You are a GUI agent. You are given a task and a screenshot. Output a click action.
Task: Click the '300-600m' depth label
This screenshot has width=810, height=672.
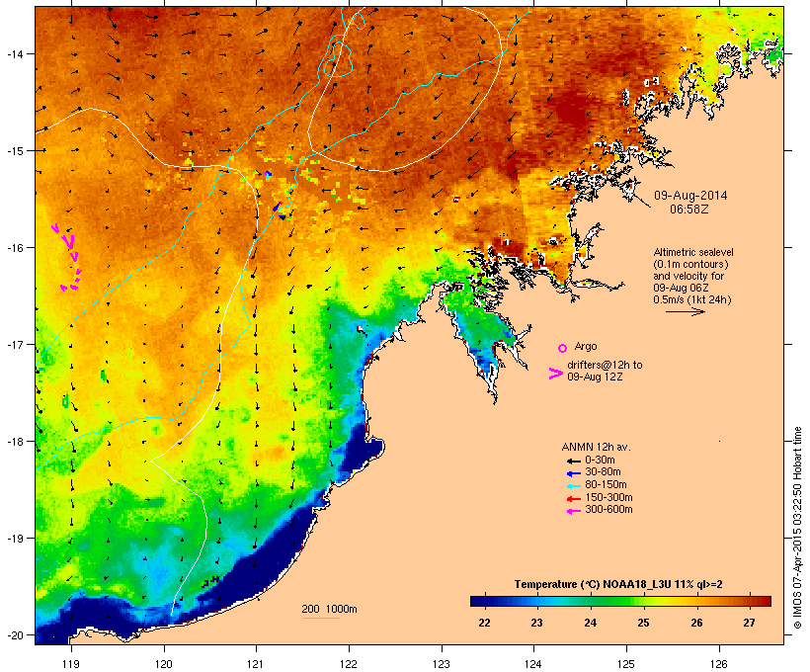pos(608,510)
